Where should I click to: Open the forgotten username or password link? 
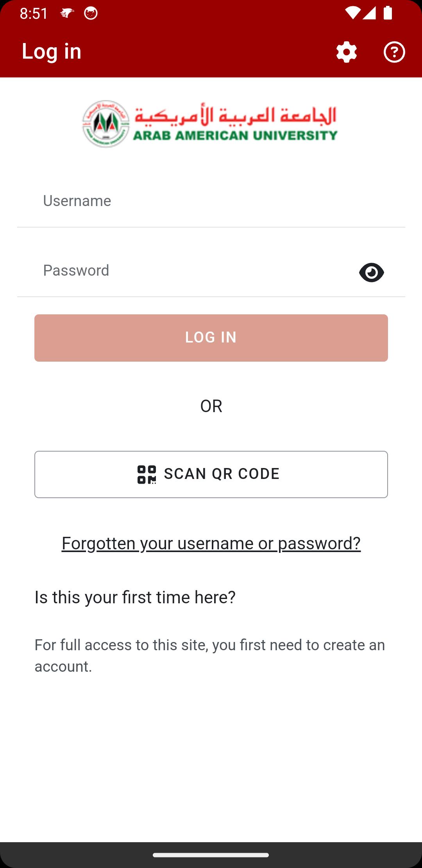coord(211,543)
